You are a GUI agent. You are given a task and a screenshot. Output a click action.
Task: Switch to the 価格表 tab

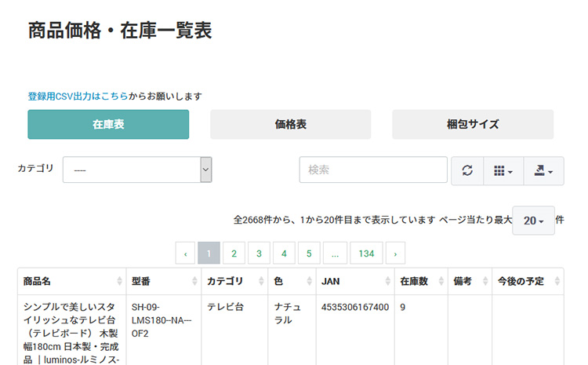(x=291, y=124)
